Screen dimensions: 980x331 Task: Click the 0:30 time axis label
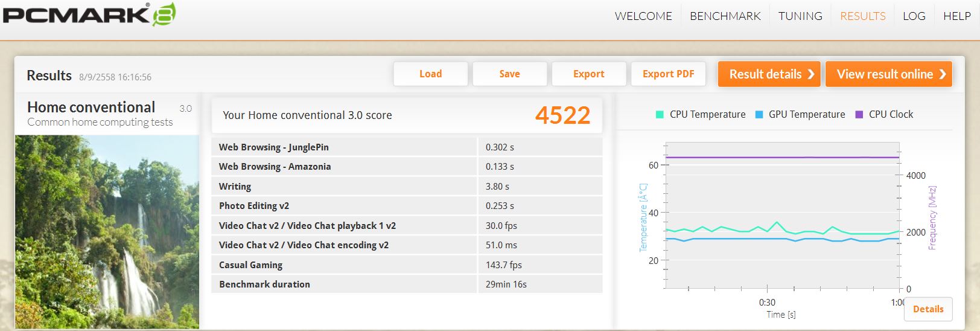tap(767, 303)
